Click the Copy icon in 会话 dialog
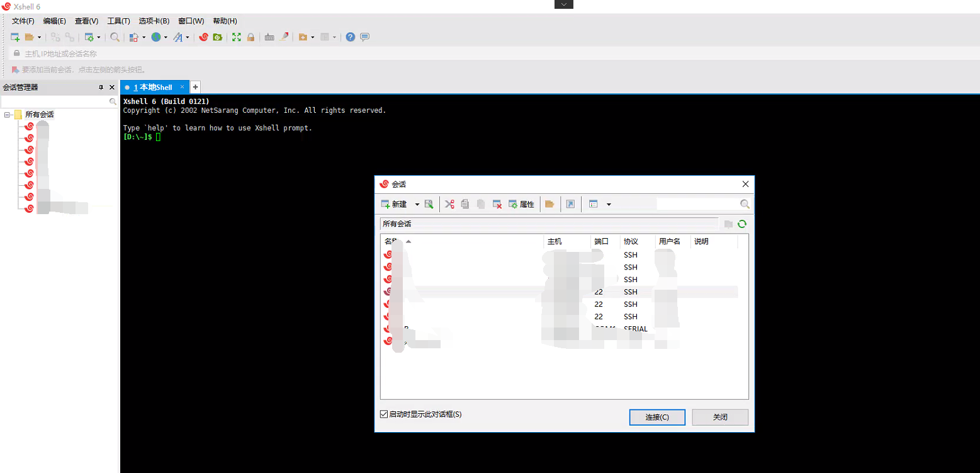The height and width of the screenshot is (473, 980). pyautogui.click(x=465, y=204)
